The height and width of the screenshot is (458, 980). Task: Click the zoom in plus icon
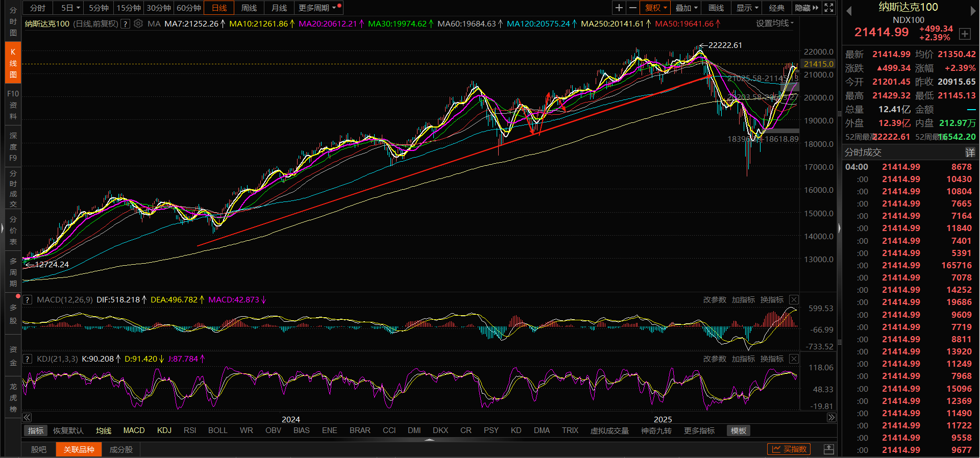pyautogui.click(x=619, y=8)
